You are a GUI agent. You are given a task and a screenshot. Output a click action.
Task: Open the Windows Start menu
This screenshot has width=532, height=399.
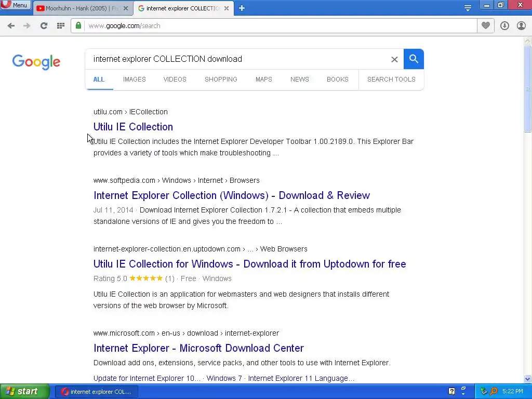point(24,392)
